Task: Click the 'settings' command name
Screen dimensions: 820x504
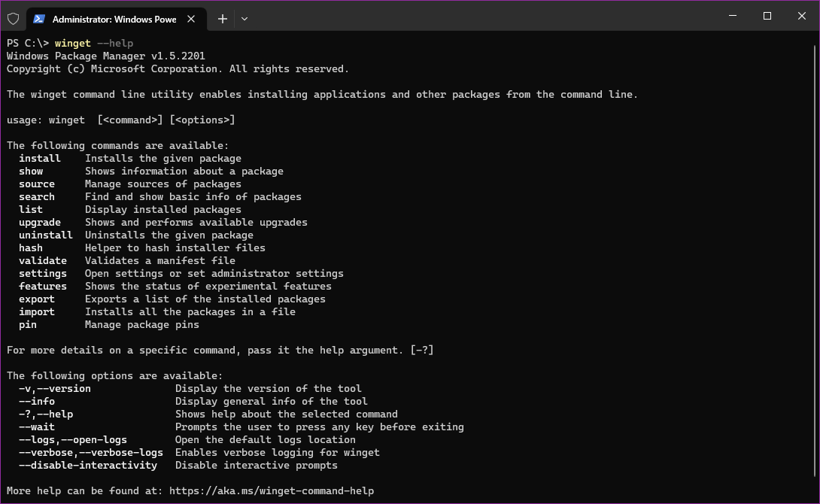Action: (x=43, y=274)
